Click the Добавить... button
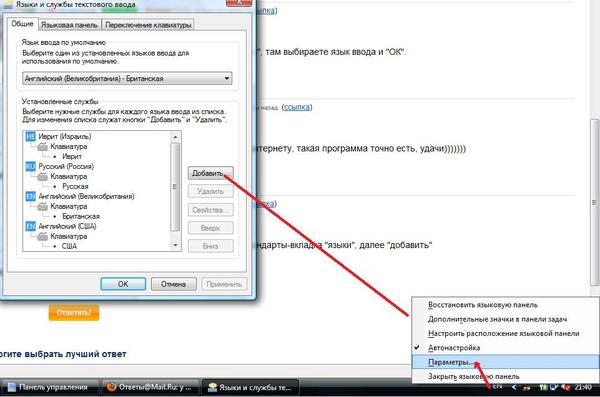This screenshot has height=397, width=600. 210,173
